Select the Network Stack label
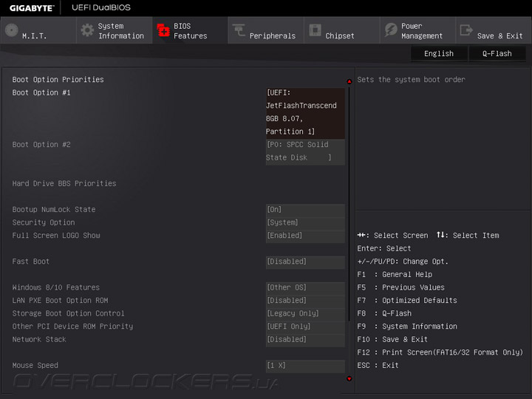This screenshot has width=532, height=399. click(x=39, y=339)
